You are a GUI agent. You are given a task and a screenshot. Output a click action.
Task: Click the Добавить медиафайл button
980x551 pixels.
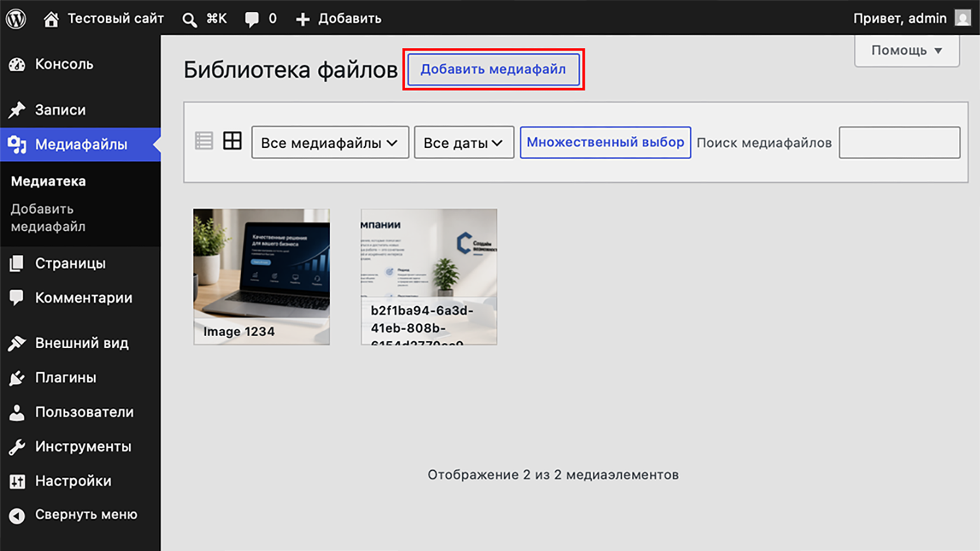point(493,69)
